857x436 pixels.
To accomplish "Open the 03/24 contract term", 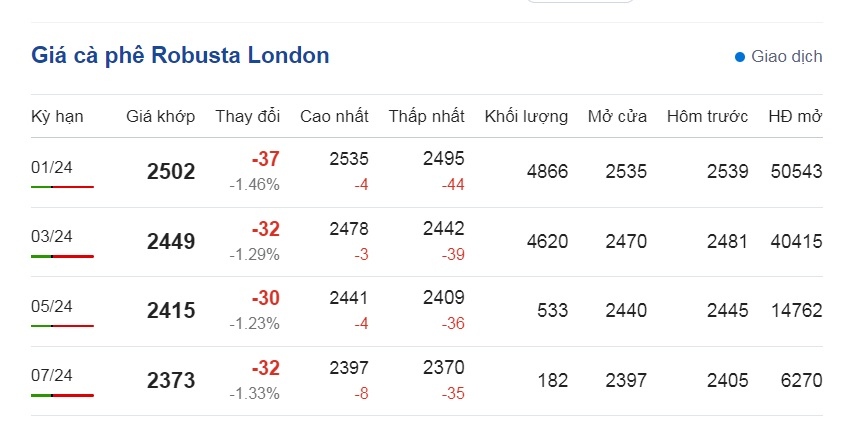I will (x=52, y=237).
